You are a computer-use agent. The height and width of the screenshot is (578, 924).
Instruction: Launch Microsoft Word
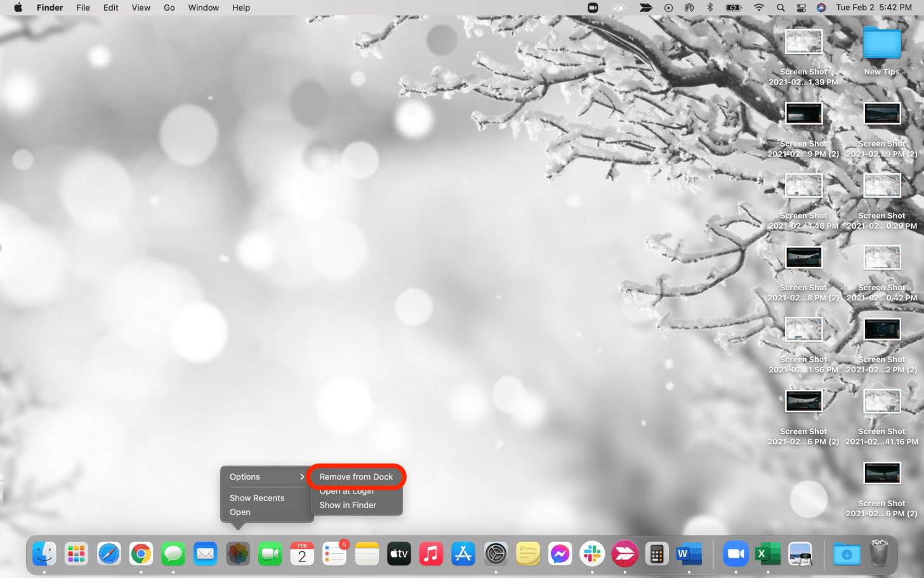click(x=689, y=553)
